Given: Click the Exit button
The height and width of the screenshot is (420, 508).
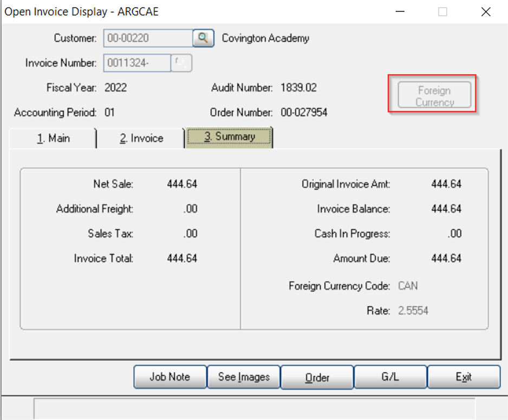Looking at the screenshot, I should tap(464, 377).
